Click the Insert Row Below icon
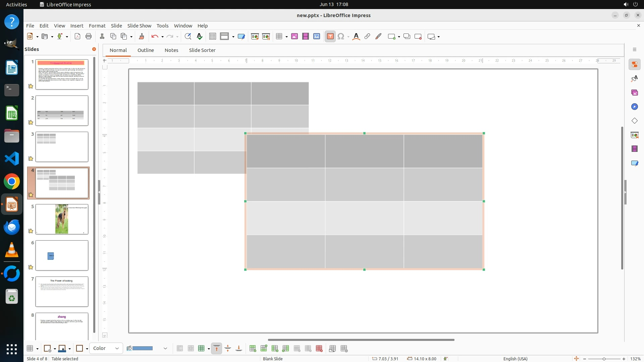Viewport: 644px width, 362px height. (264, 349)
